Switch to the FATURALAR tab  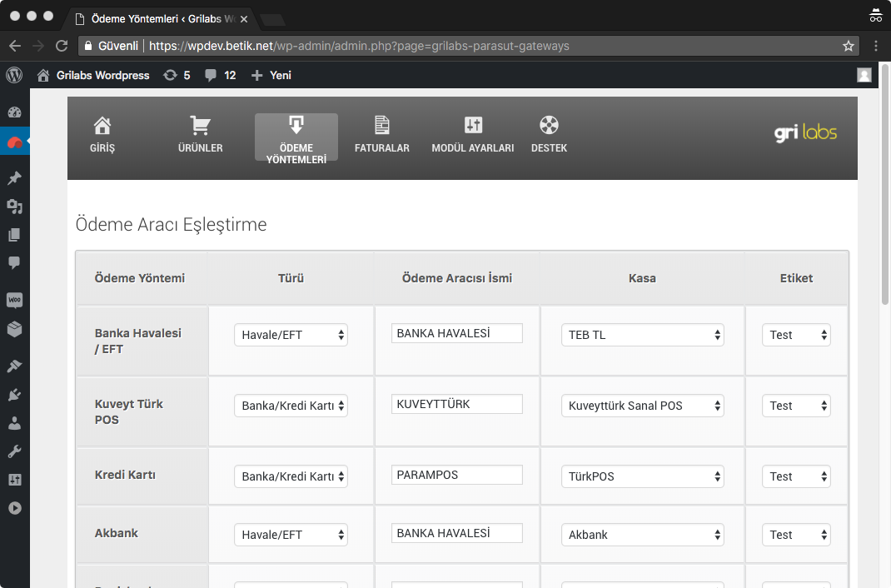click(x=381, y=136)
